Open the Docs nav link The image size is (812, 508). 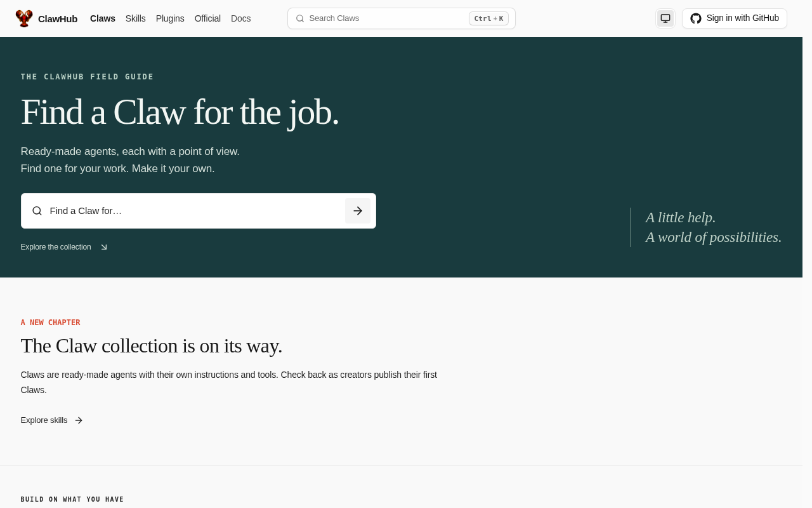[x=241, y=18]
